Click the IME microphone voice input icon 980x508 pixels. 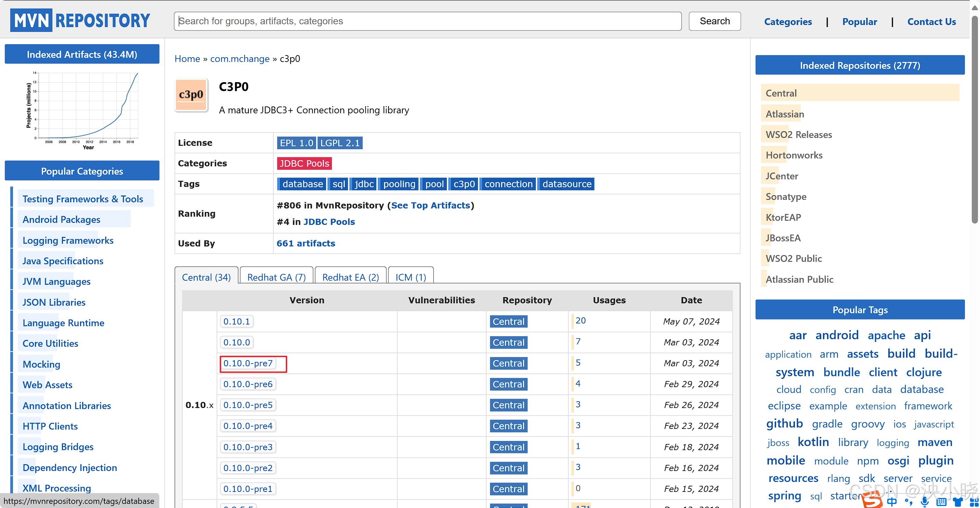click(925, 502)
